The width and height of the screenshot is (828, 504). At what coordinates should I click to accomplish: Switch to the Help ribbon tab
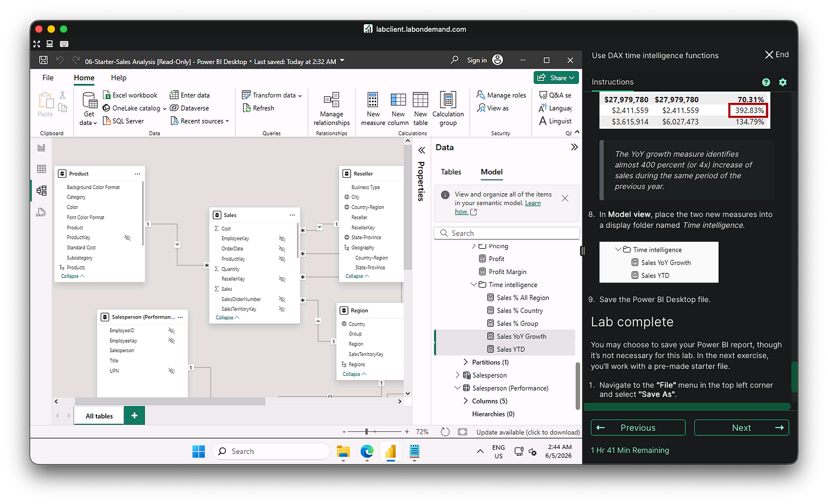[x=118, y=77]
